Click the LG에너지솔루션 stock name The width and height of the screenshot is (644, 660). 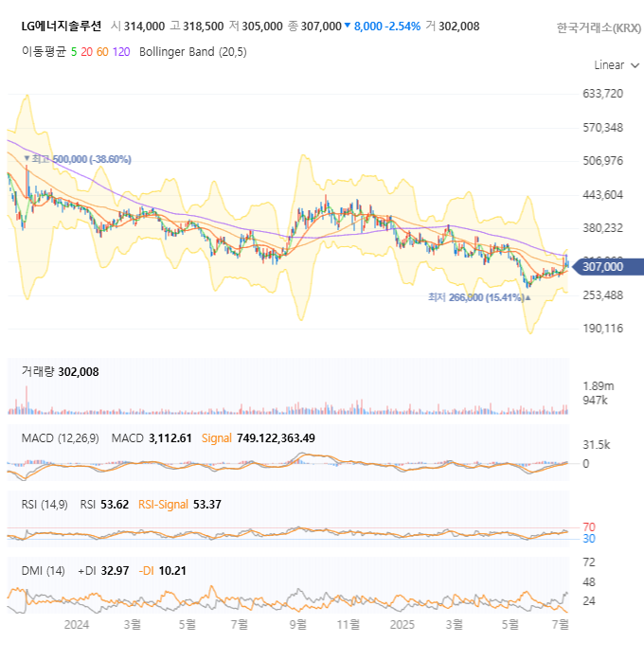coord(62,27)
